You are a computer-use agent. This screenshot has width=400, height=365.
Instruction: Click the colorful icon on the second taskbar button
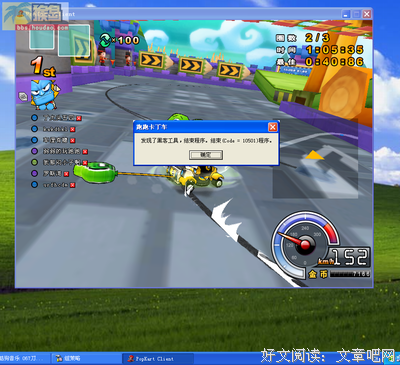59,359
